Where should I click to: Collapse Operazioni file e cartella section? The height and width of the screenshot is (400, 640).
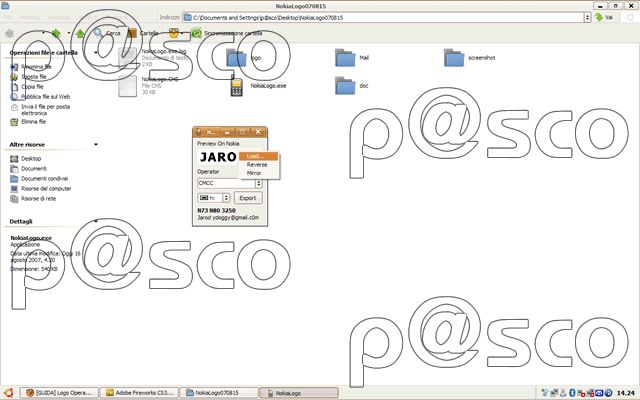pos(96,53)
